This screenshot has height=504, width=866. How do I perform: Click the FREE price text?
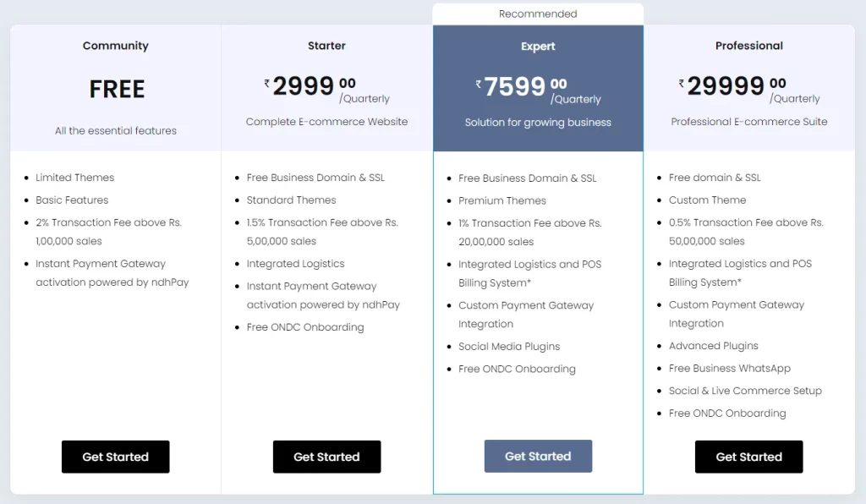[117, 89]
